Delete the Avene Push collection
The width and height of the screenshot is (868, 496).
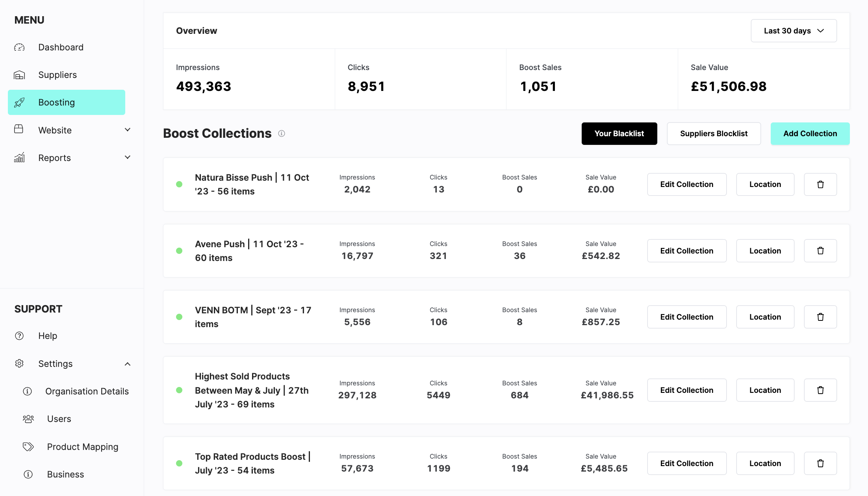[x=820, y=251]
